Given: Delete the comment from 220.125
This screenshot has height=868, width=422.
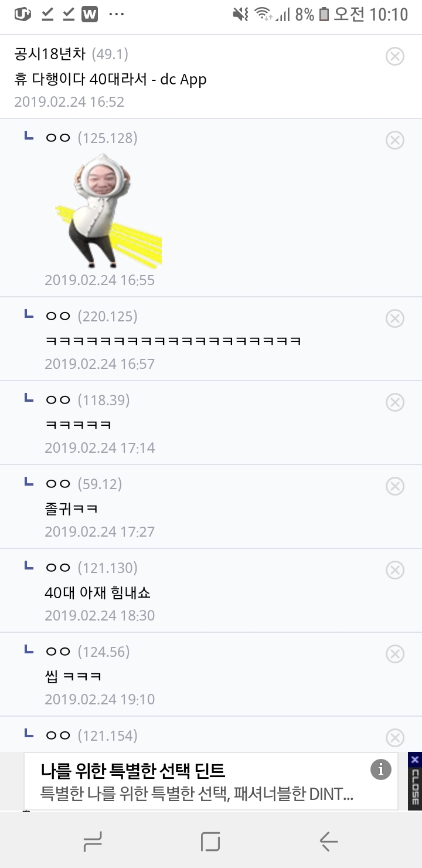Looking at the screenshot, I should coord(395,318).
